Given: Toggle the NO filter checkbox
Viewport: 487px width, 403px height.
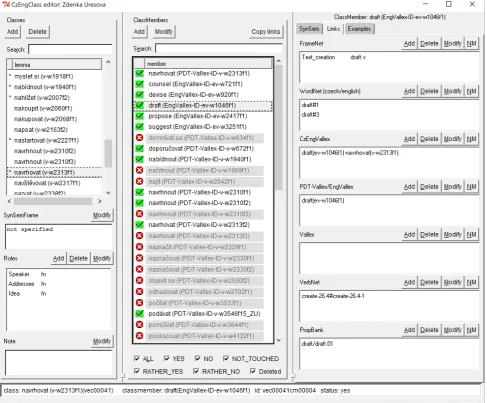Looking at the screenshot, I should click(197, 358).
